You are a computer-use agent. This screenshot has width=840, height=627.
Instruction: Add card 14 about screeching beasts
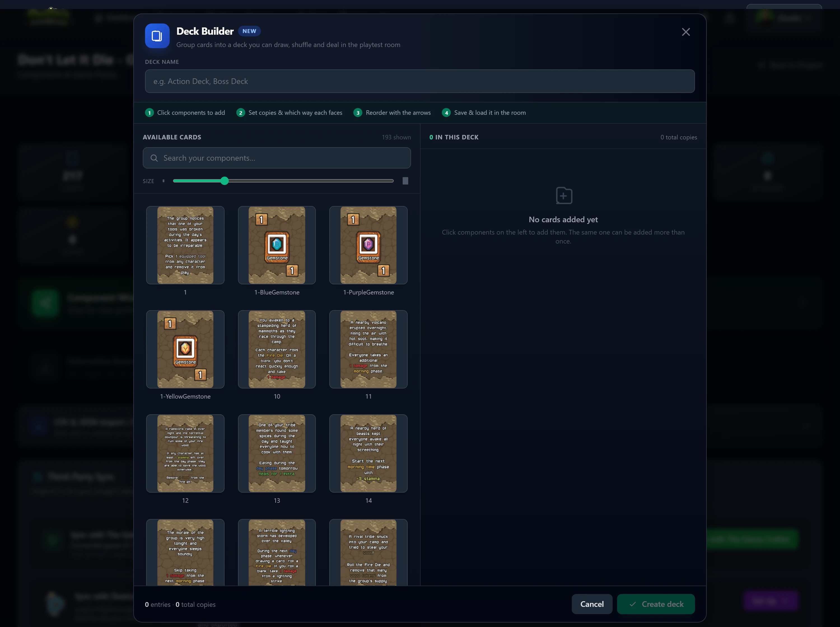coord(368,453)
